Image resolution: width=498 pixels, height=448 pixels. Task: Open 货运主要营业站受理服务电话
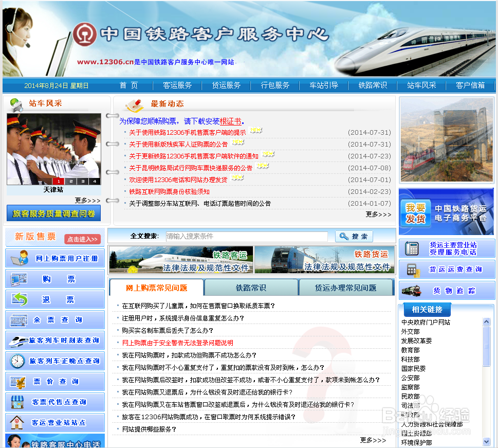click(447, 248)
